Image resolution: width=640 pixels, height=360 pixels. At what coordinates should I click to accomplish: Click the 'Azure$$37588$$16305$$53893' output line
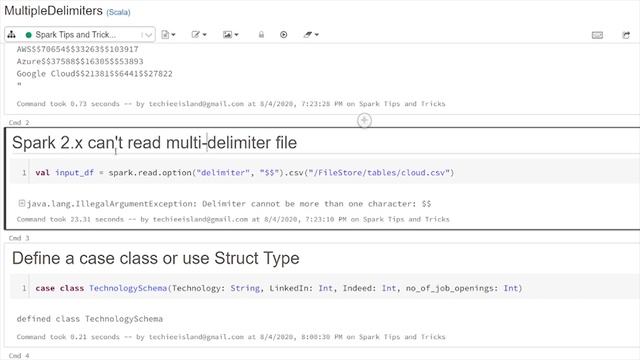80,61
